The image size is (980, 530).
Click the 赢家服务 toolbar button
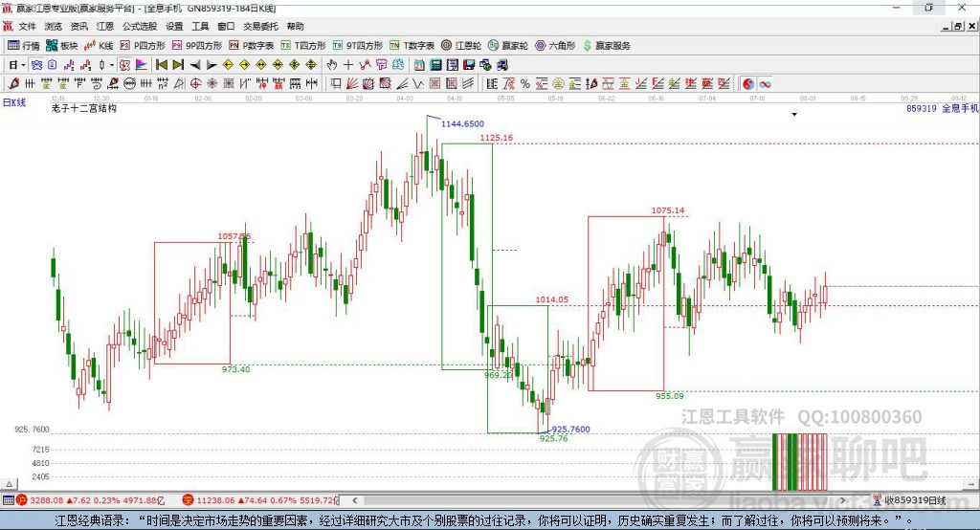pos(606,46)
